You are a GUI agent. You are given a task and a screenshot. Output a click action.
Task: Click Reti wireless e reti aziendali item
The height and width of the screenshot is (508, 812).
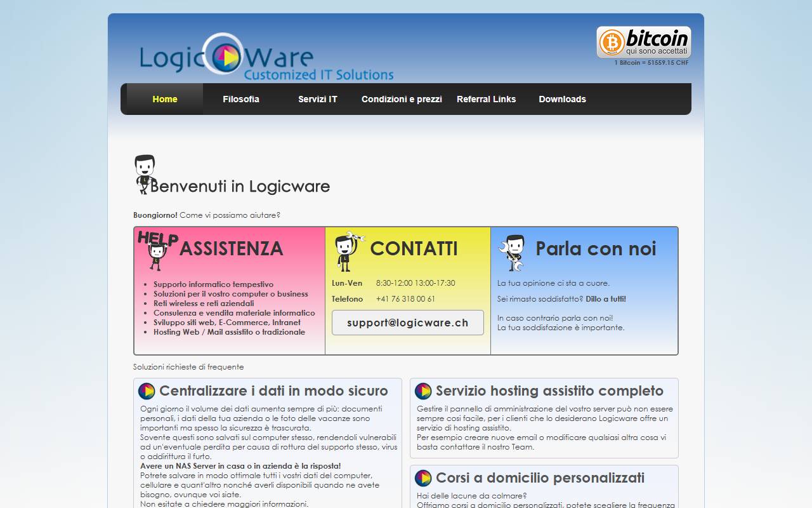coord(204,304)
